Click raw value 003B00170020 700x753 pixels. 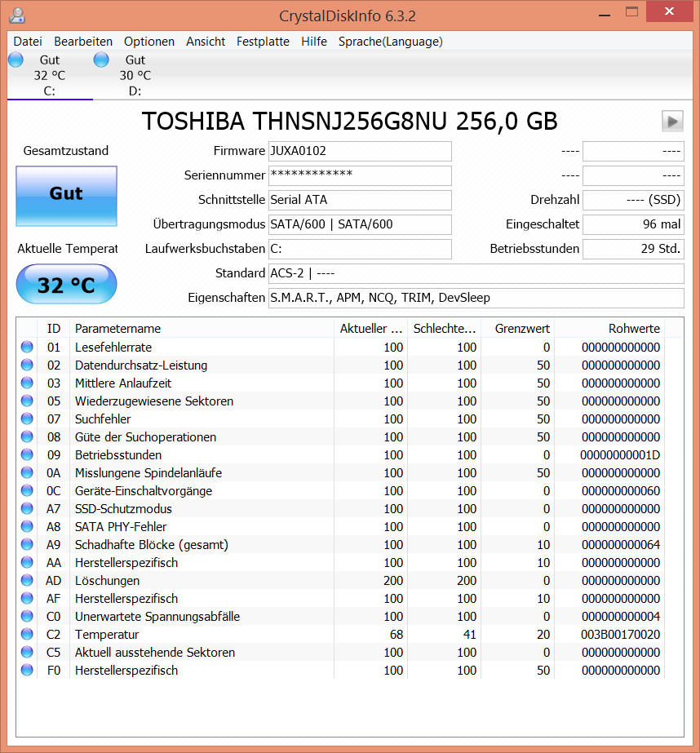pos(620,635)
